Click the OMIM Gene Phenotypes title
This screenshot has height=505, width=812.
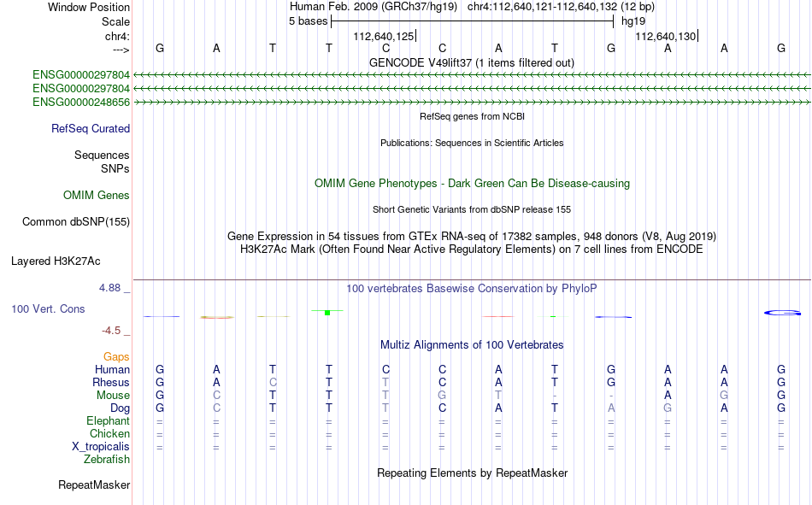tap(473, 184)
